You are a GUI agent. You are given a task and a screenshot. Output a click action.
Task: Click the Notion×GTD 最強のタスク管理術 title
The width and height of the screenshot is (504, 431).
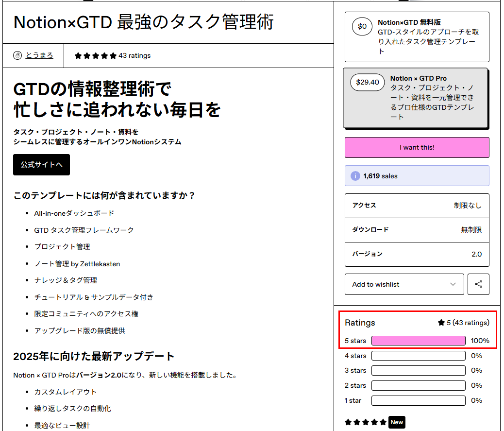coord(144,22)
